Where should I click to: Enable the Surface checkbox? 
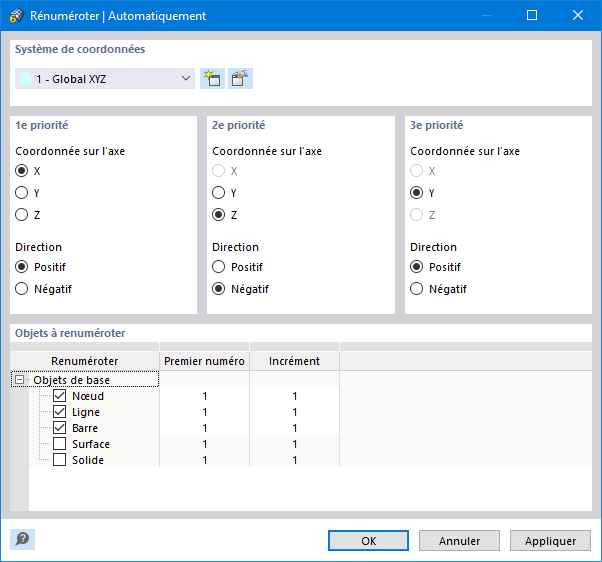click(59, 444)
